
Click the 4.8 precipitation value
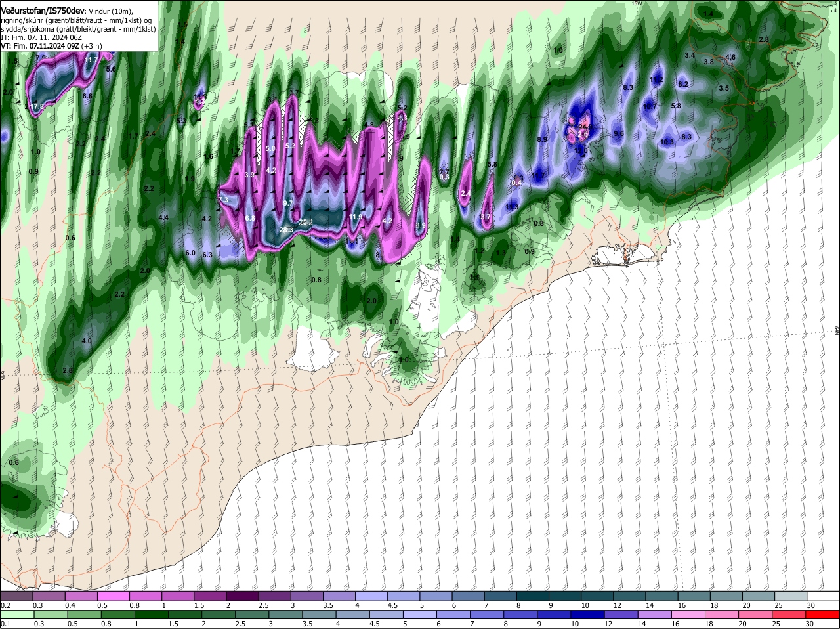369,125
